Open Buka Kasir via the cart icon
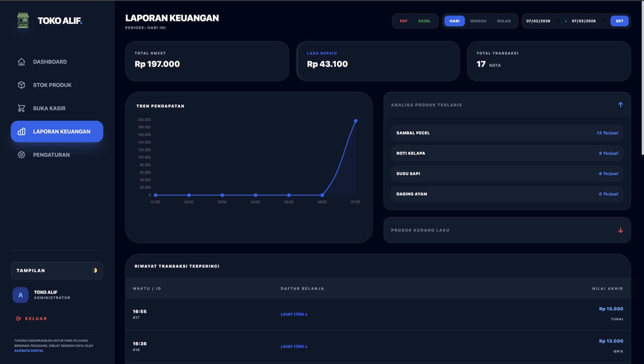 (21, 108)
